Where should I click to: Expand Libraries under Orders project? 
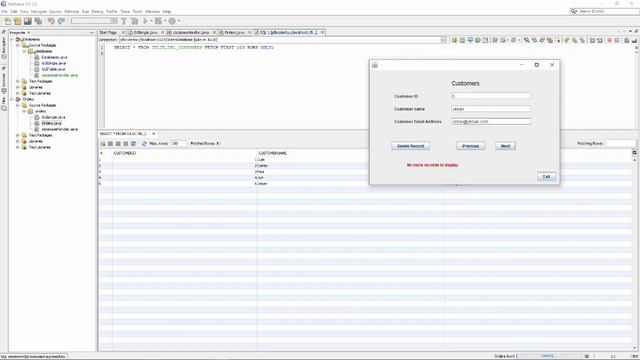(18, 141)
